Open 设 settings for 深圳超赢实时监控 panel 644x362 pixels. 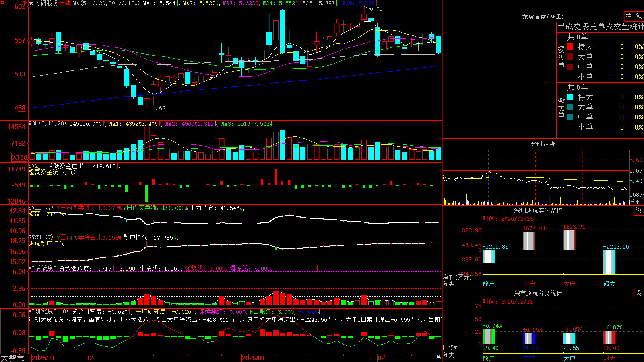coord(639,210)
